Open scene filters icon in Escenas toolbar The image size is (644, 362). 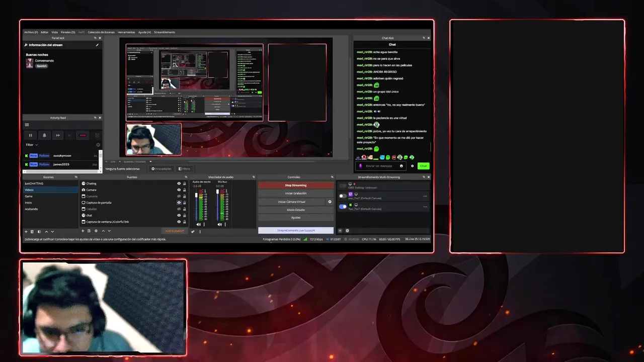39,231
